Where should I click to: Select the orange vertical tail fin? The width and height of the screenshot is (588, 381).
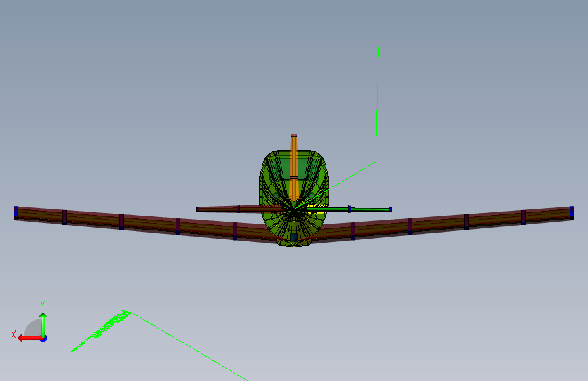[294, 167]
